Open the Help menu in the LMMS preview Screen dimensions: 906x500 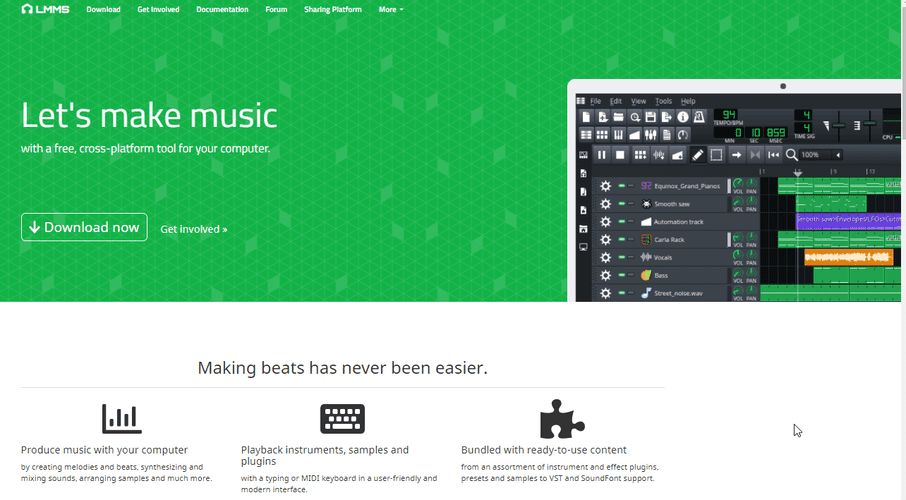coord(688,101)
